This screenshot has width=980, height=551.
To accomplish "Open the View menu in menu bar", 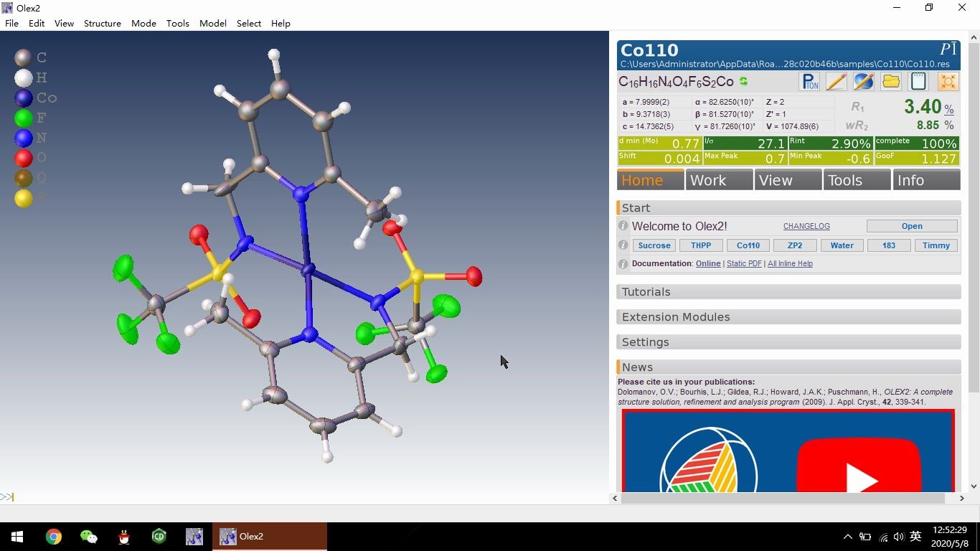I will point(64,23).
